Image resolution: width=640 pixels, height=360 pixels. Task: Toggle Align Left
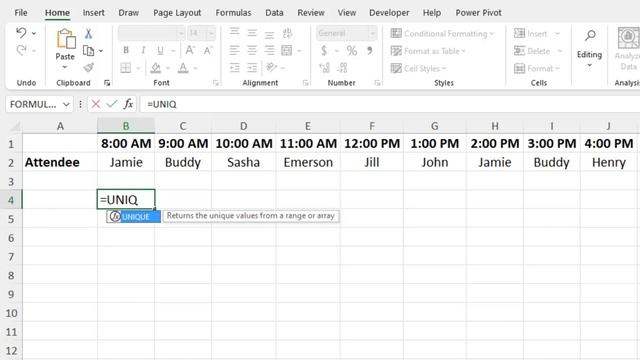[234, 50]
